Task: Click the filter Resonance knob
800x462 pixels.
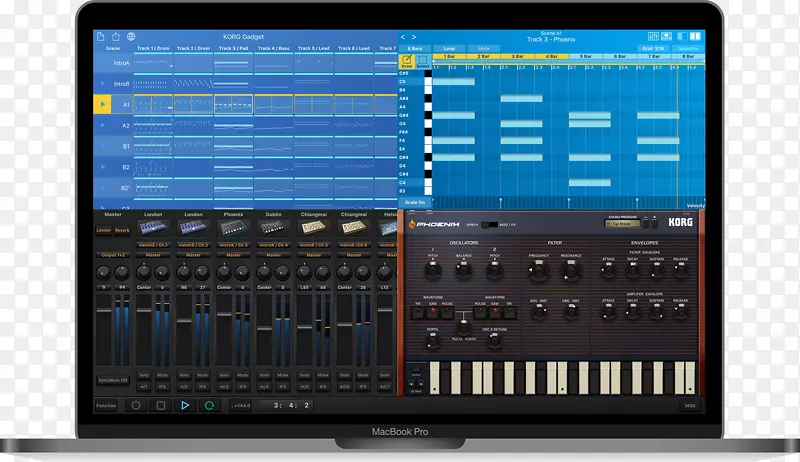Action: (571, 271)
